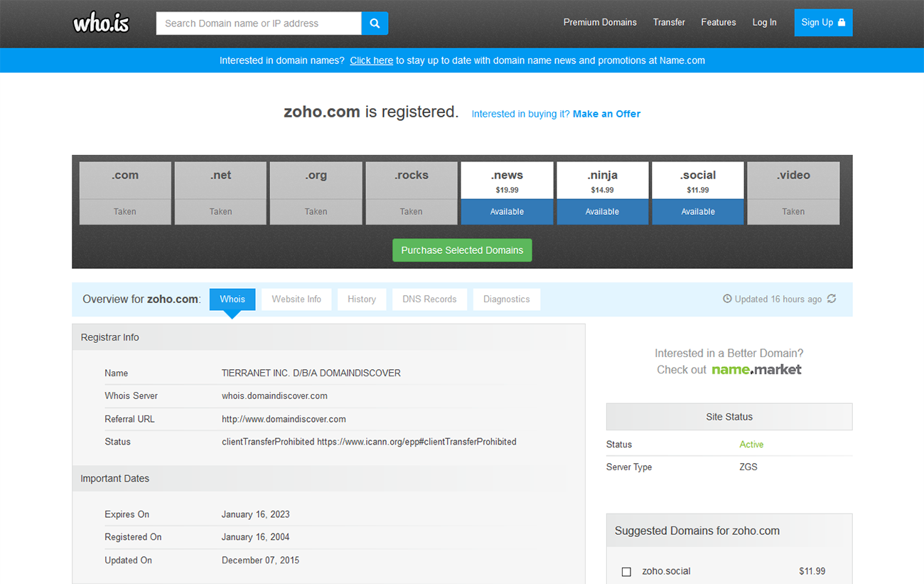Click the 'zoho.com is registered.' heading

[x=371, y=112]
